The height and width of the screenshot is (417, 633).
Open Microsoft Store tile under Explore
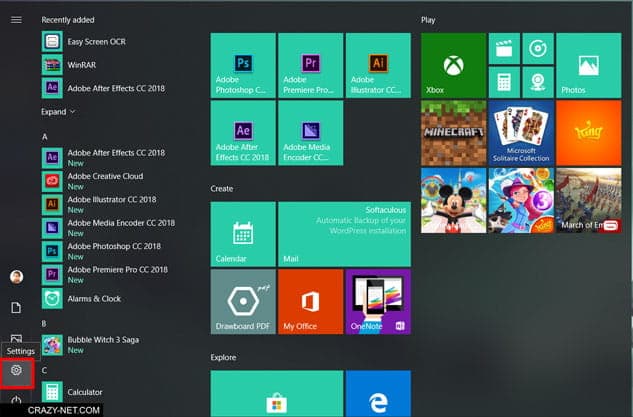tap(277, 394)
